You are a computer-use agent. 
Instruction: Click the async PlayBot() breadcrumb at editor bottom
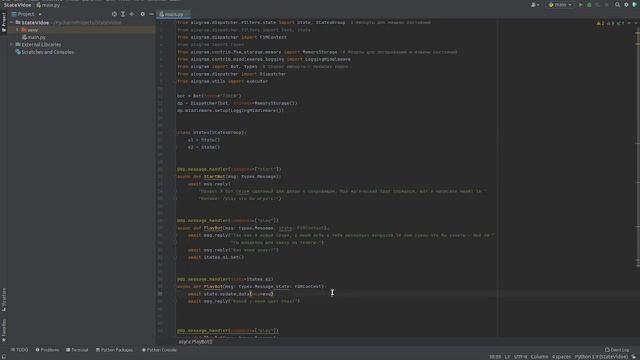tap(196, 342)
